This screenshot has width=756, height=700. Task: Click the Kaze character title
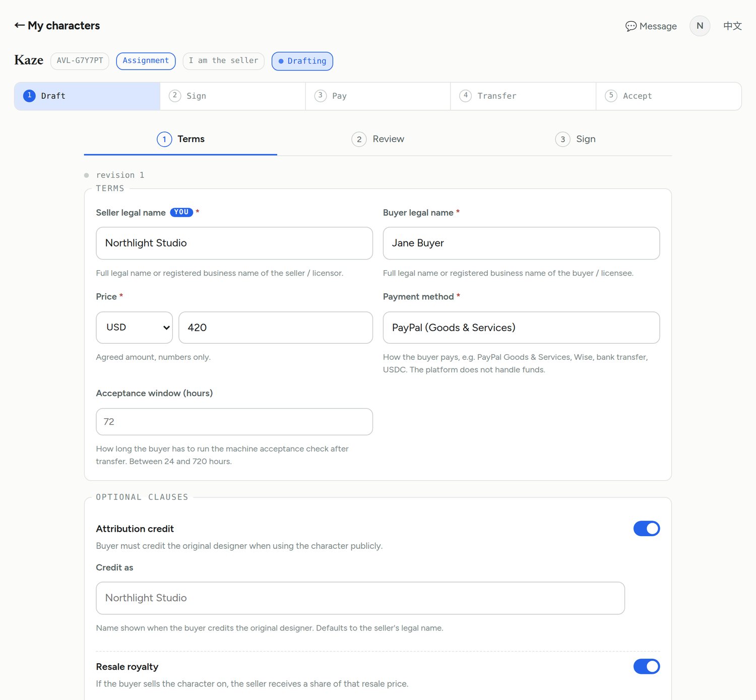click(29, 60)
